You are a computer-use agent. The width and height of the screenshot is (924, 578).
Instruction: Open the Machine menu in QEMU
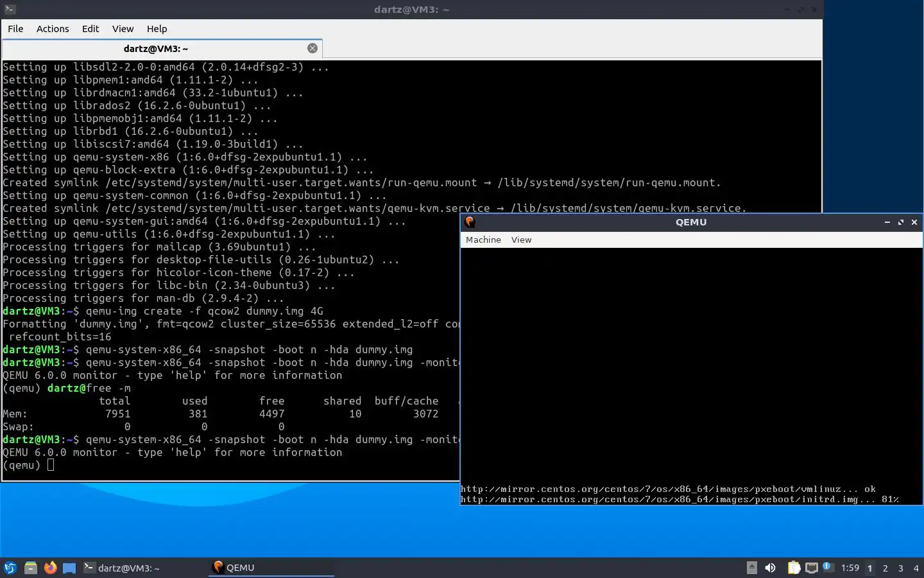483,240
